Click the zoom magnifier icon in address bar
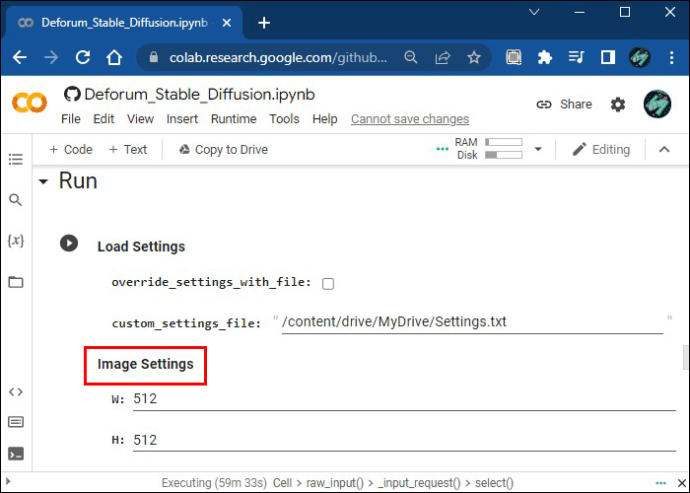The width and height of the screenshot is (690, 493). click(x=411, y=57)
